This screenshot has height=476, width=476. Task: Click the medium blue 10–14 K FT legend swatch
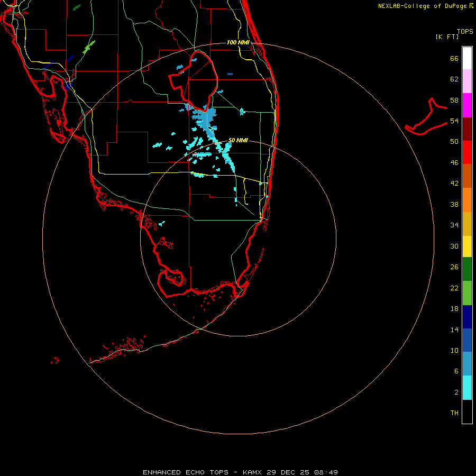[x=467, y=340]
